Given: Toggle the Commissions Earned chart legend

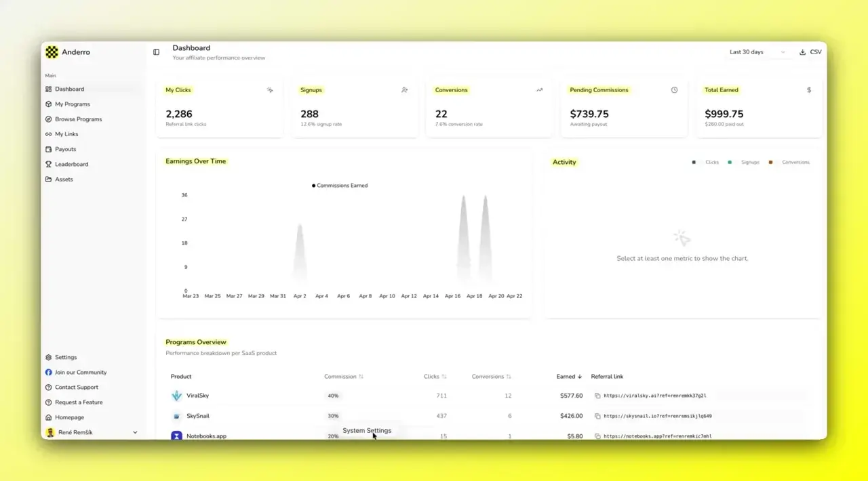Looking at the screenshot, I should [x=340, y=186].
